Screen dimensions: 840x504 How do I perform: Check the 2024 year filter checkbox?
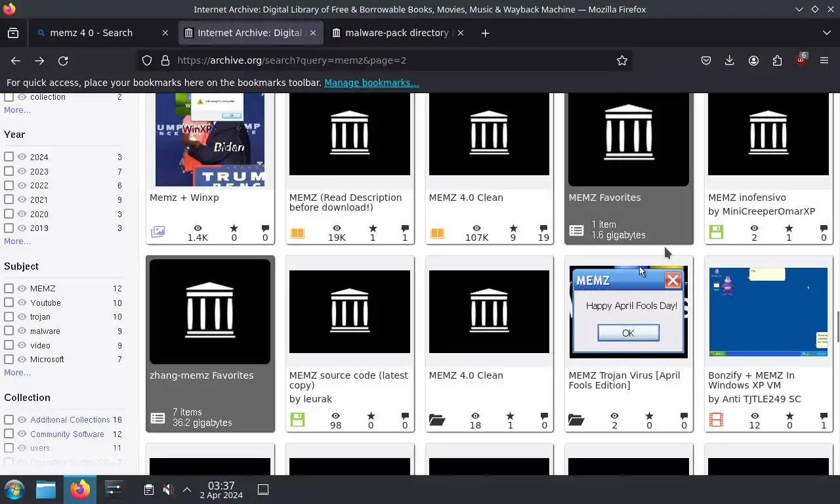tap(9, 157)
